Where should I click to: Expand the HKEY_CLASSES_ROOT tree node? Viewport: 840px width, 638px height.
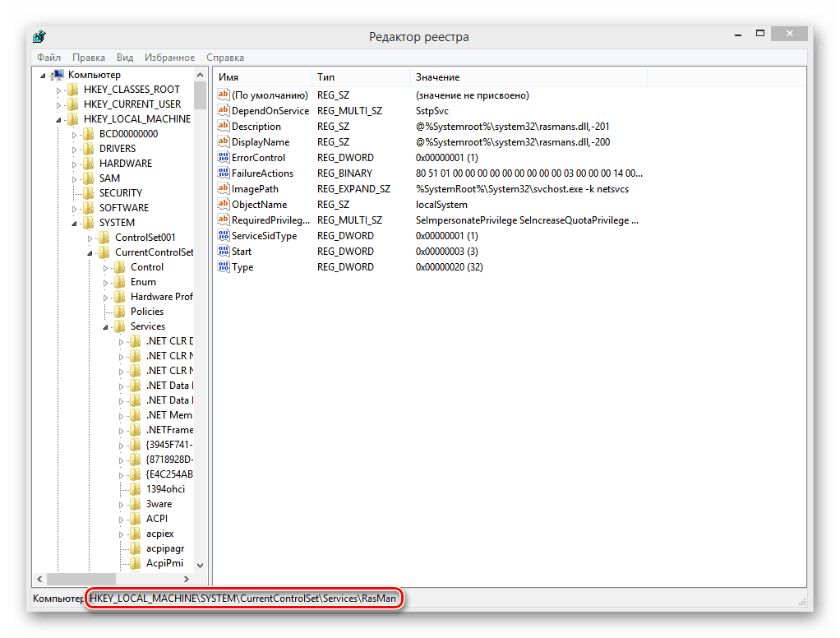pos(59,90)
